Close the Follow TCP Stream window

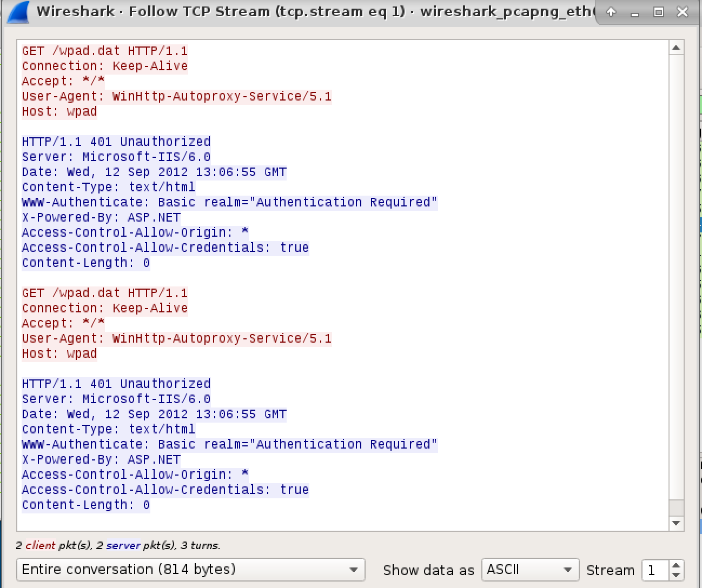[683, 12]
